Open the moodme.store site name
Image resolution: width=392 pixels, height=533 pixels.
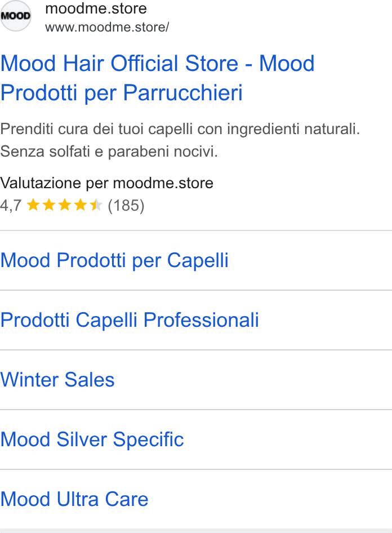pos(96,8)
